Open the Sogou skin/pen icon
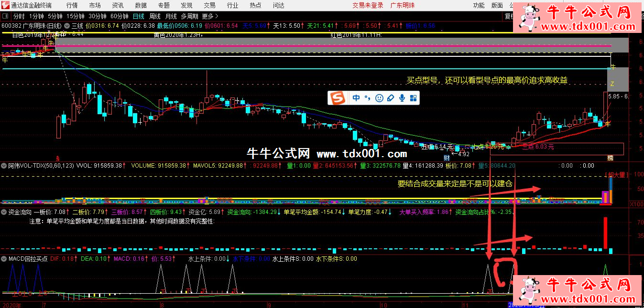Viewport: 644px width, 308px height. click(x=391, y=98)
